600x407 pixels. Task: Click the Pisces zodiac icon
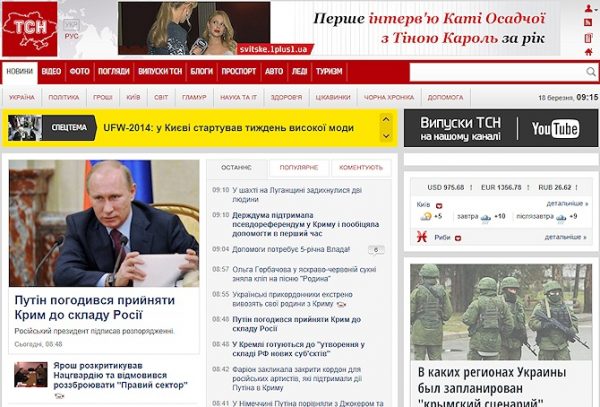click(422, 237)
